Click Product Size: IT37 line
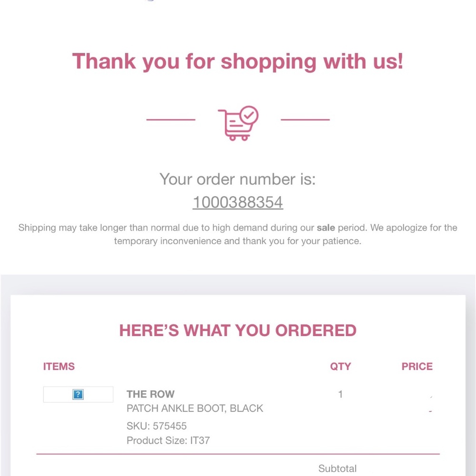The image size is (476, 476). [x=168, y=440]
